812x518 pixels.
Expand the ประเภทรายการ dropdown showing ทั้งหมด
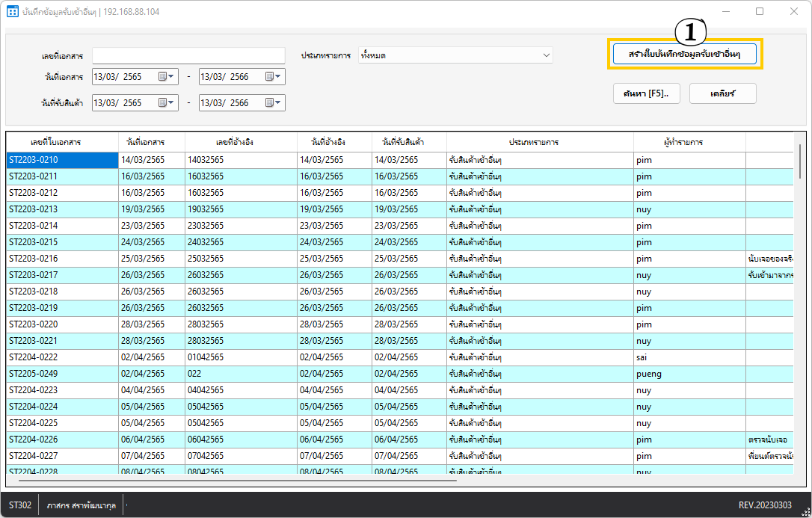tap(547, 55)
